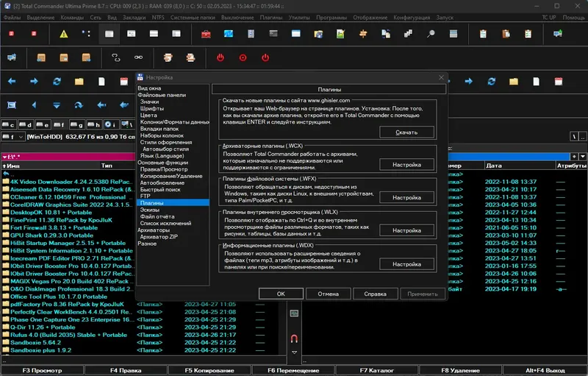Image resolution: width=588 pixels, height=376 pixels.
Task: Select Цвета in settings tree
Action: 148,116
